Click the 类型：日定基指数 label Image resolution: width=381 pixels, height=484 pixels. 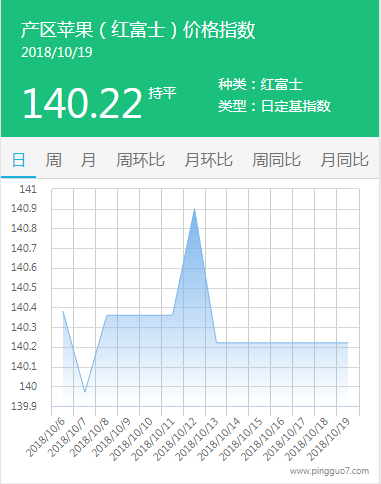point(274,106)
